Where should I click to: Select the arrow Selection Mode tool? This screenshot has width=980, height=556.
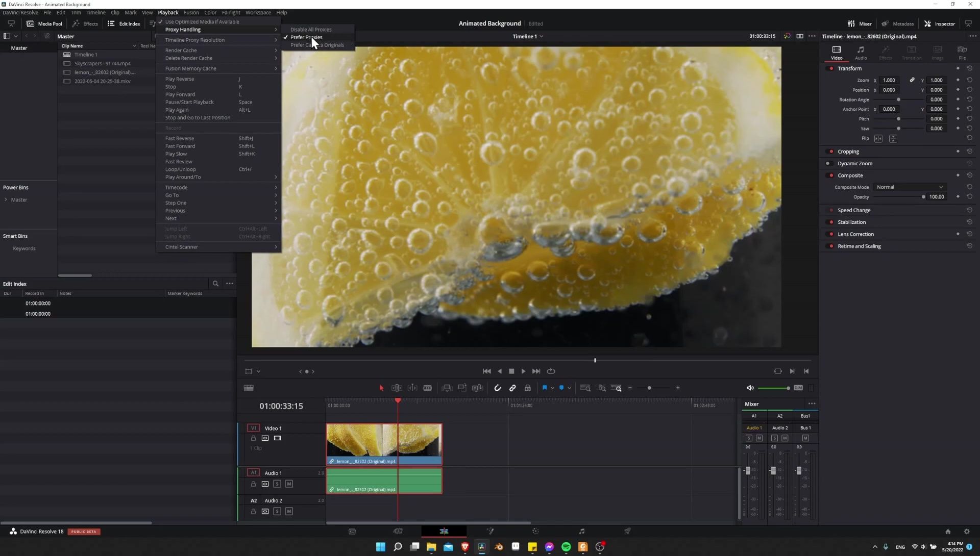pyautogui.click(x=381, y=388)
